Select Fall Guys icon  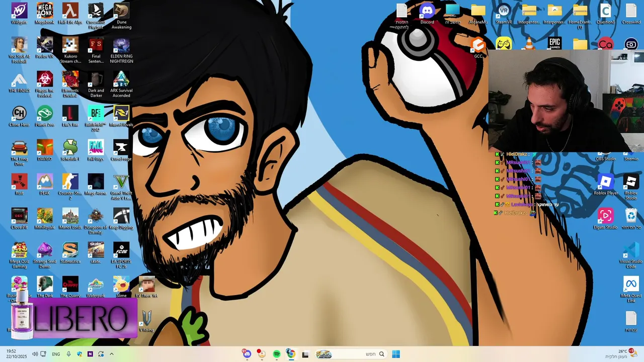(96, 150)
